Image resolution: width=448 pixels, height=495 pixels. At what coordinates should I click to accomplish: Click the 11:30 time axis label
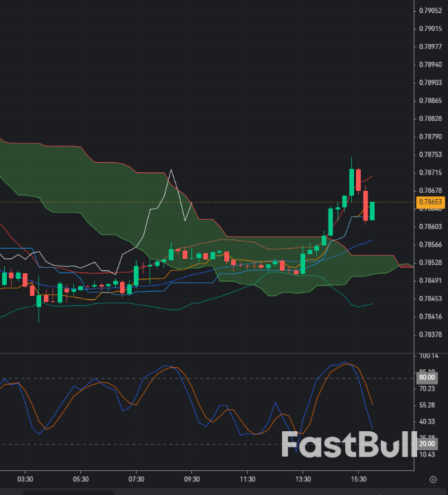click(248, 479)
